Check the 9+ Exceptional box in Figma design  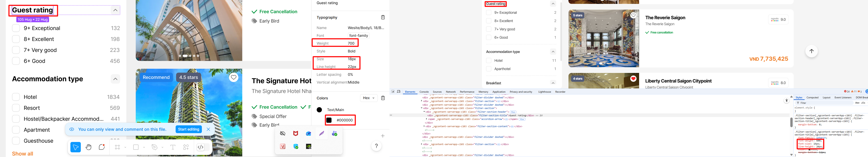16,28
